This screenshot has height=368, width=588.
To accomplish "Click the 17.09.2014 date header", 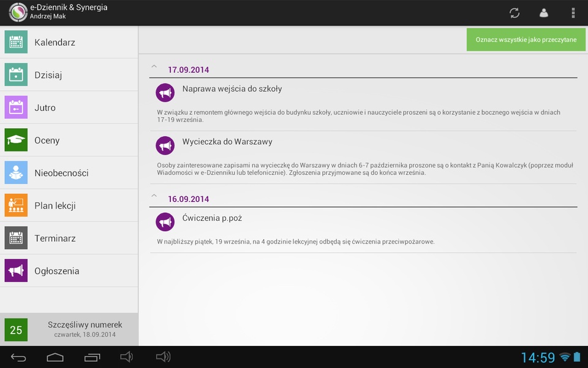I will [188, 70].
